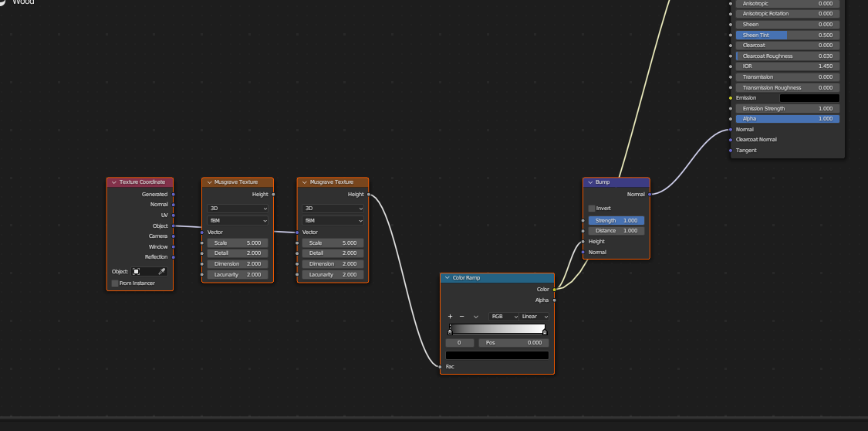Open the black color swatch in Color Ramp
This screenshot has width=868, height=431.
pyautogui.click(x=497, y=355)
